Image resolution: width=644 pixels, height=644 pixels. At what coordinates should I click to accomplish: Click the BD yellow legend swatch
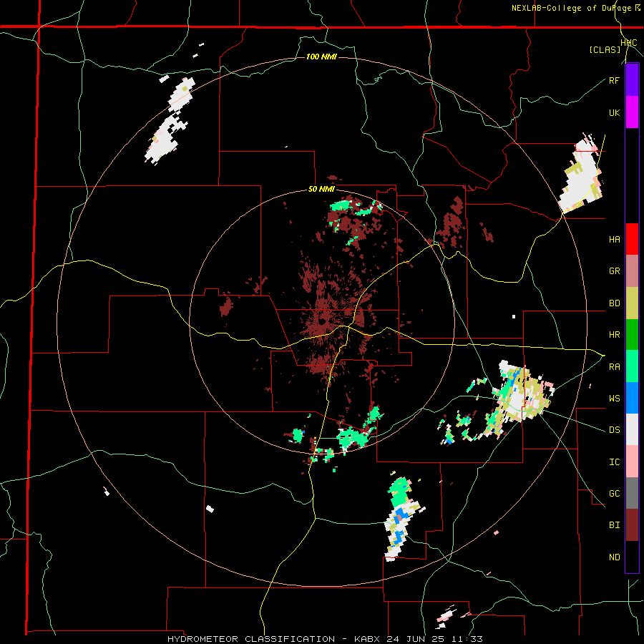632,303
